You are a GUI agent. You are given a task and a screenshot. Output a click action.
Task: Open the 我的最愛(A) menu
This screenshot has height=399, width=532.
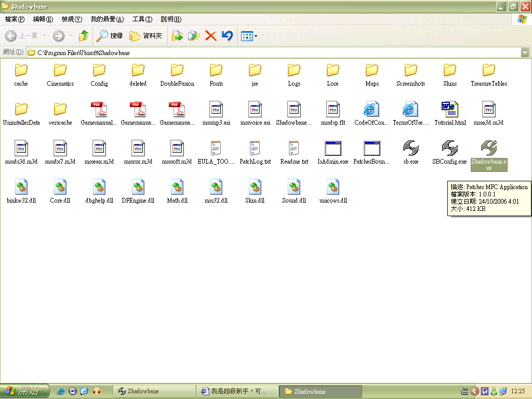click(x=107, y=19)
